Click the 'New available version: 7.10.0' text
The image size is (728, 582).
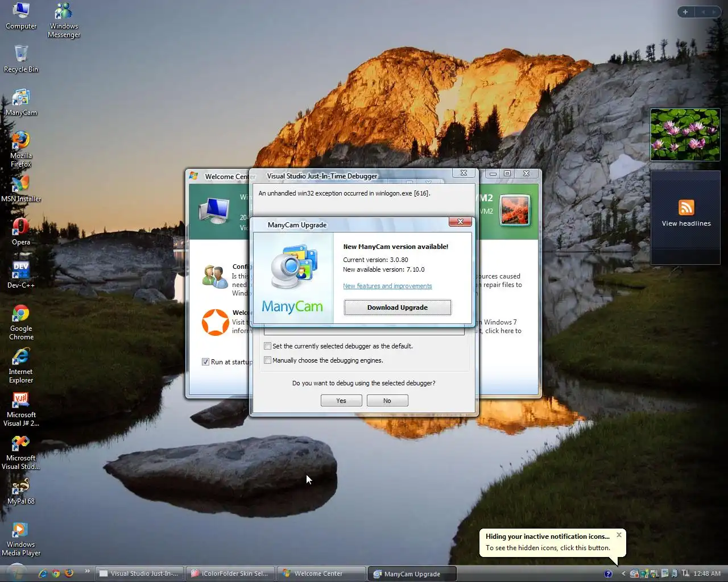pyautogui.click(x=384, y=269)
